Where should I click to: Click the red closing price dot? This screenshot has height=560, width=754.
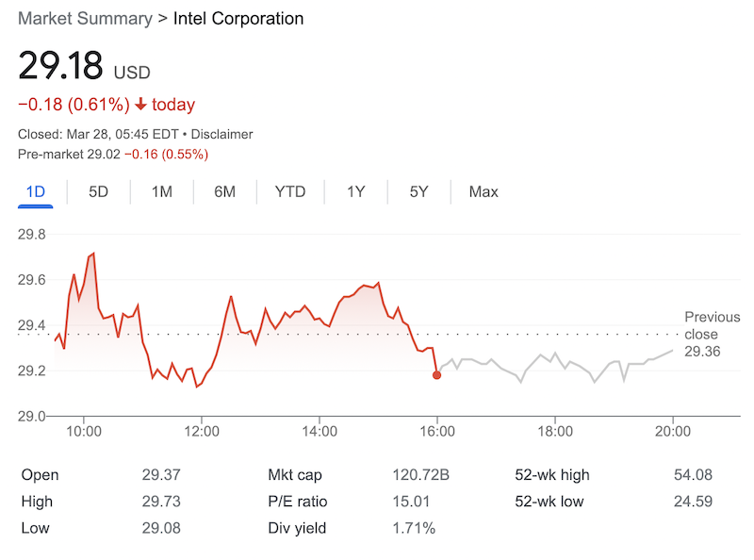click(x=436, y=375)
